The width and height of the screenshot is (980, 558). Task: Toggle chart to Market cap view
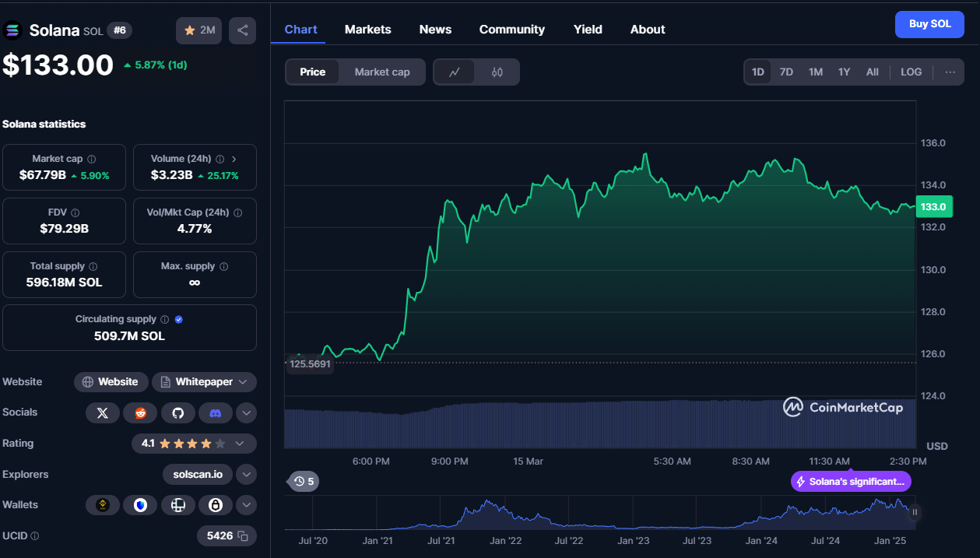381,72
